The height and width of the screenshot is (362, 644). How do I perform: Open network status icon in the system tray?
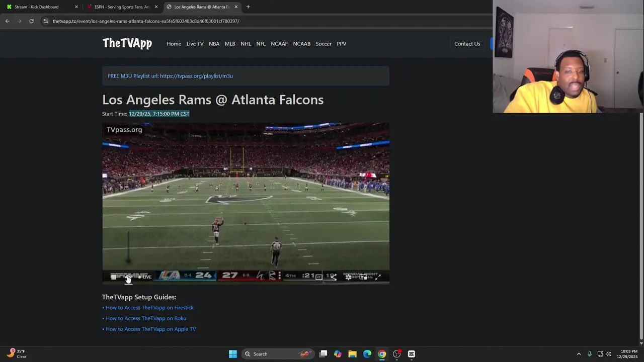coord(600,354)
